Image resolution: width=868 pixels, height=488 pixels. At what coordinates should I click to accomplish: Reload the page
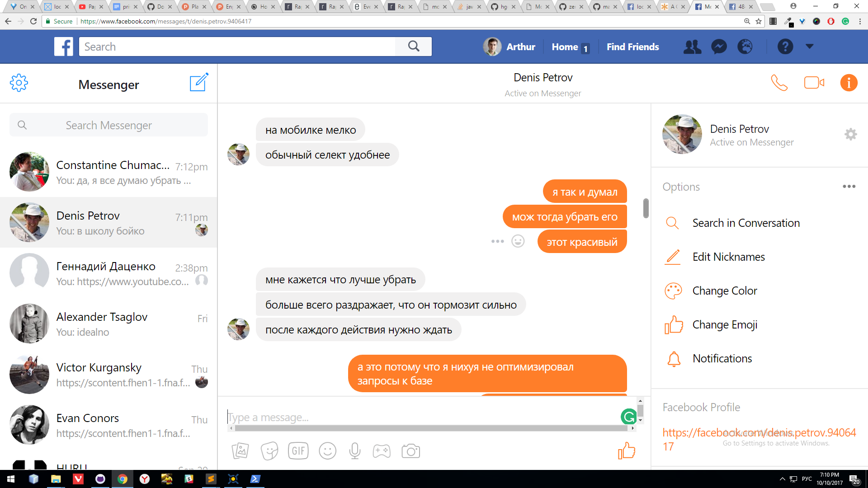click(x=33, y=21)
